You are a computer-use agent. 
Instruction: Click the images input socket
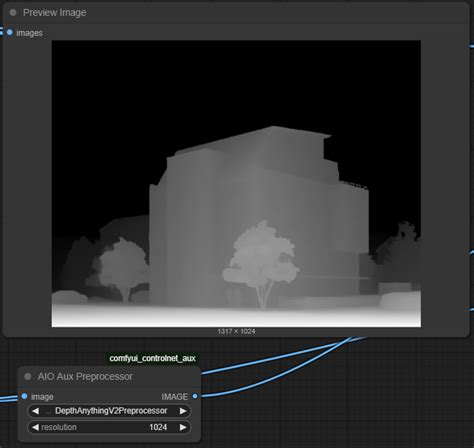(x=10, y=32)
